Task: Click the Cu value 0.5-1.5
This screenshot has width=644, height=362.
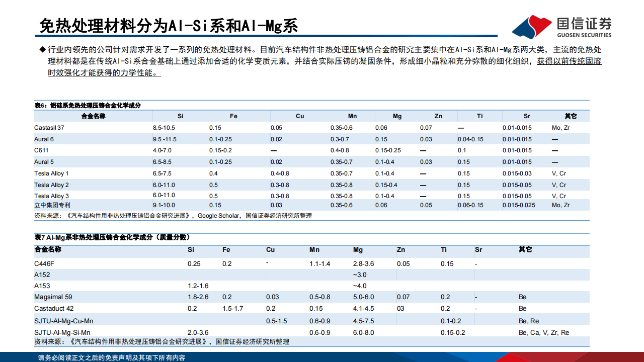Action: pyautogui.click(x=276, y=321)
